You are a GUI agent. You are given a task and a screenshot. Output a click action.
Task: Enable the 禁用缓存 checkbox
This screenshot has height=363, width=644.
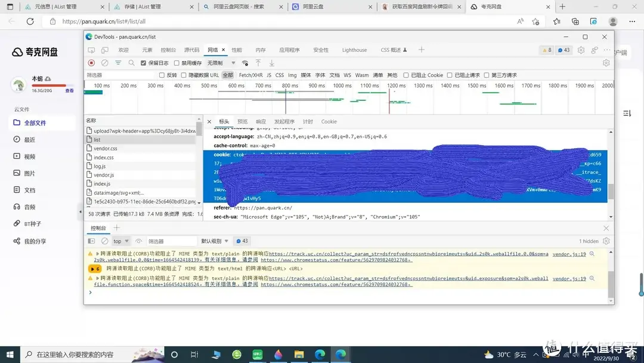[x=177, y=63]
